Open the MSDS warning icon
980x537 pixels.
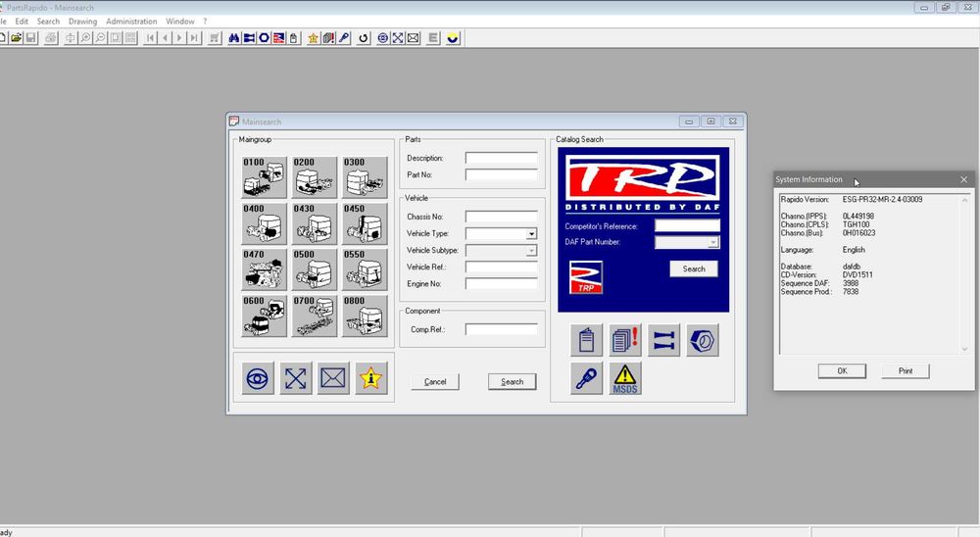tap(625, 378)
